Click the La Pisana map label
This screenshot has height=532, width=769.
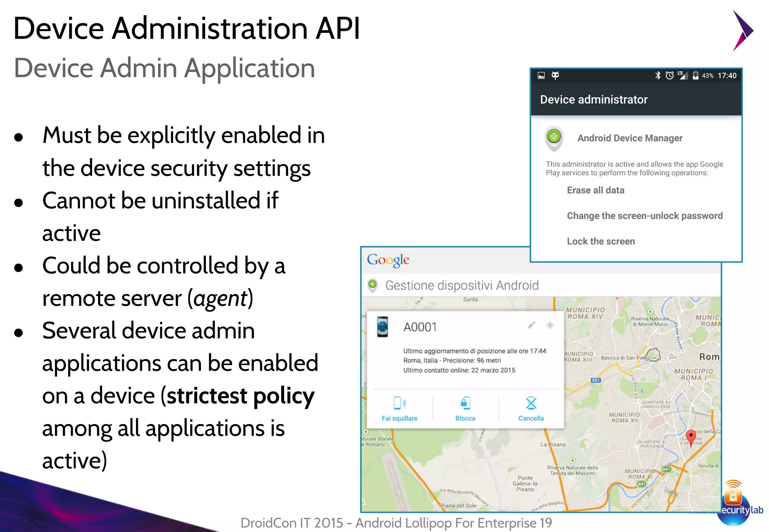pyautogui.click(x=553, y=444)
